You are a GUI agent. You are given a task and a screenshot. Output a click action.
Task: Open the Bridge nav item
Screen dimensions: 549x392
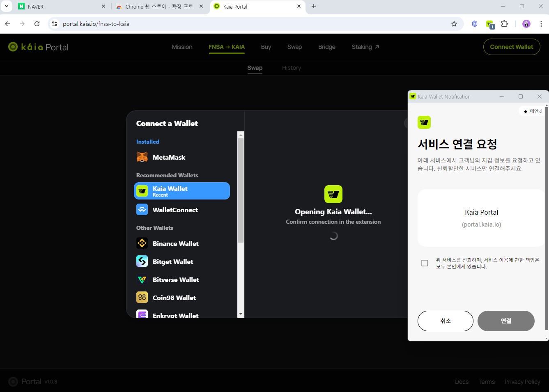pyautogui.click(x=327, y=47)
